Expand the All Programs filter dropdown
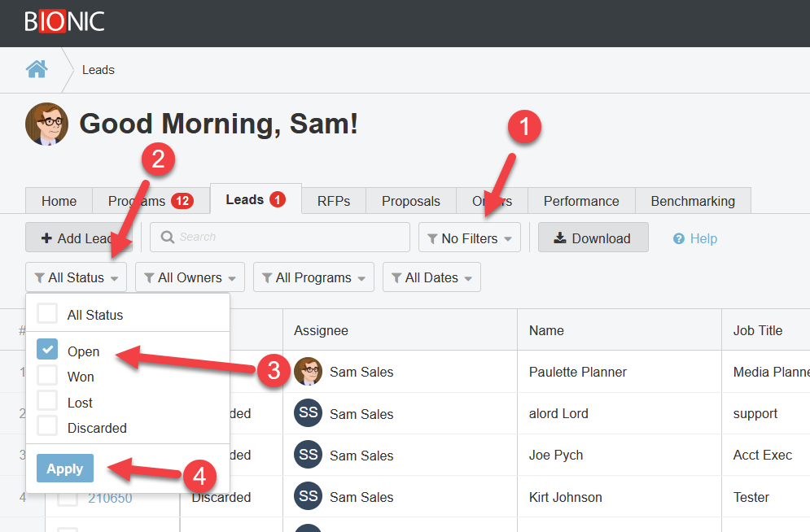This screenshot has width=810, height=532. coord(313,277)
